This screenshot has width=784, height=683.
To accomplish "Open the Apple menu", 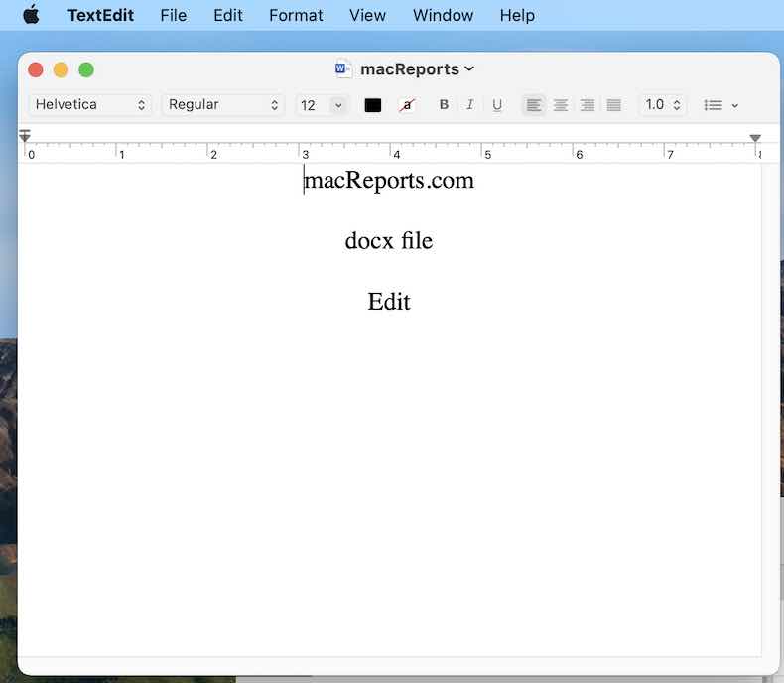I will [x=31, y=15].
